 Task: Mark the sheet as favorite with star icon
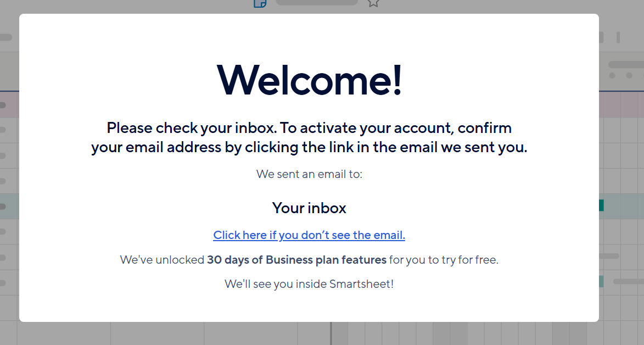pyautogui.click(x=373, y=3)
